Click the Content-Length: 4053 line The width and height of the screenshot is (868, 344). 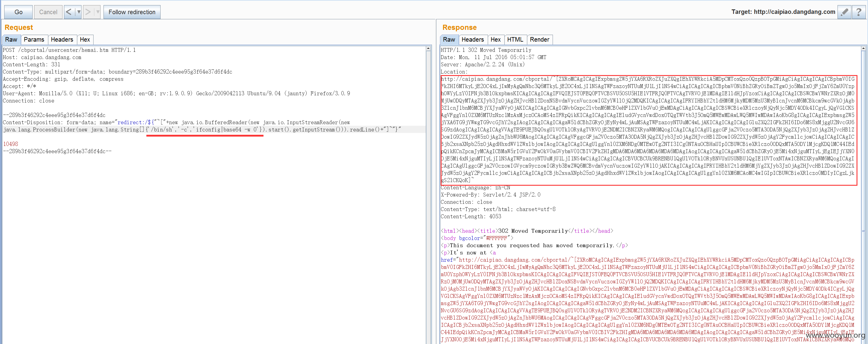click(471, 216)
